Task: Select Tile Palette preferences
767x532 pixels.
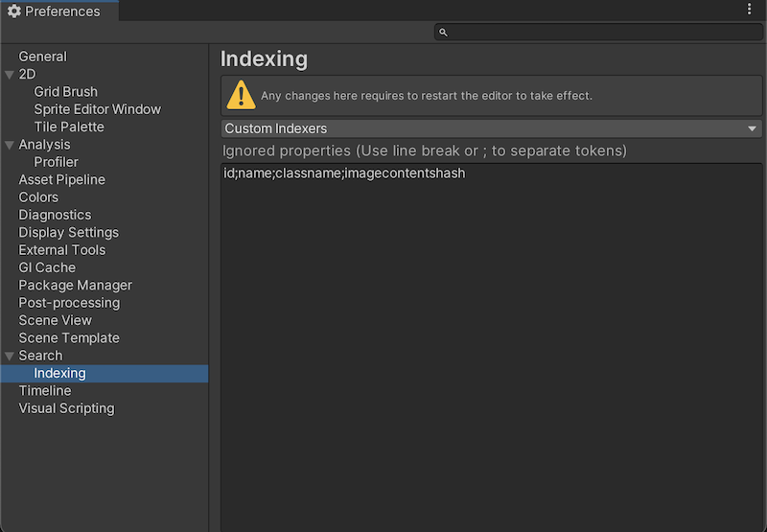Action: coord(69,127)
